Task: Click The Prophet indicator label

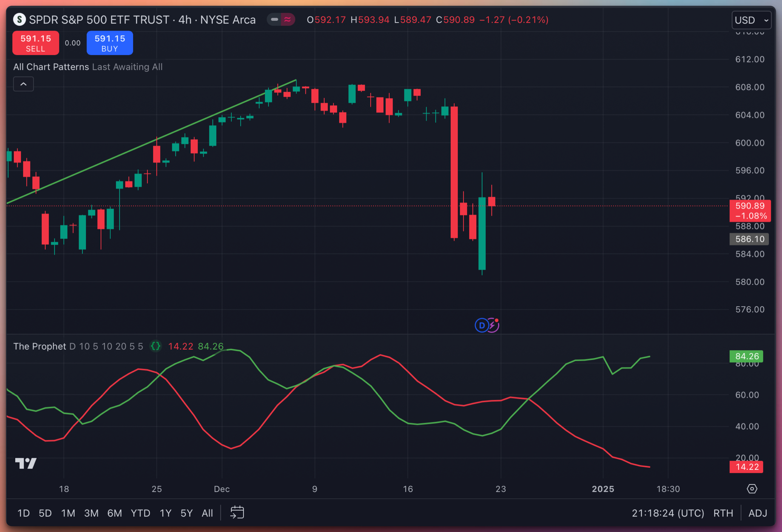Action: coord(40,346)
